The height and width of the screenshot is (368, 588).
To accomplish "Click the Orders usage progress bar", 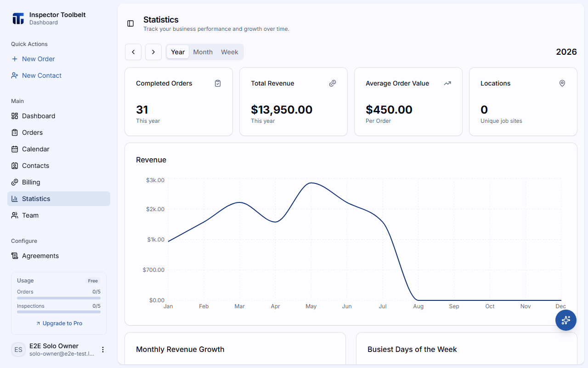I will click(59, 298).
